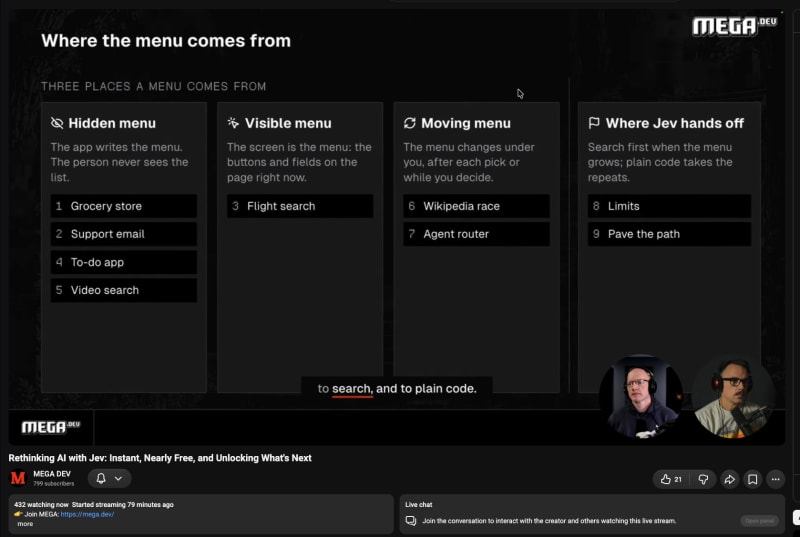Open the three-dot more actions menu
This screenshot has width=800, height=537.
(x=776, y=479)
